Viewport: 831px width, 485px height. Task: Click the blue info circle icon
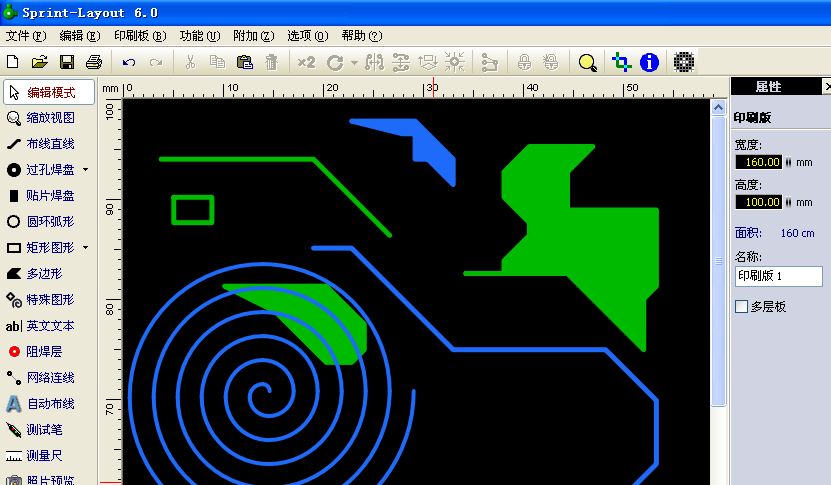click(x=649, y=62)
